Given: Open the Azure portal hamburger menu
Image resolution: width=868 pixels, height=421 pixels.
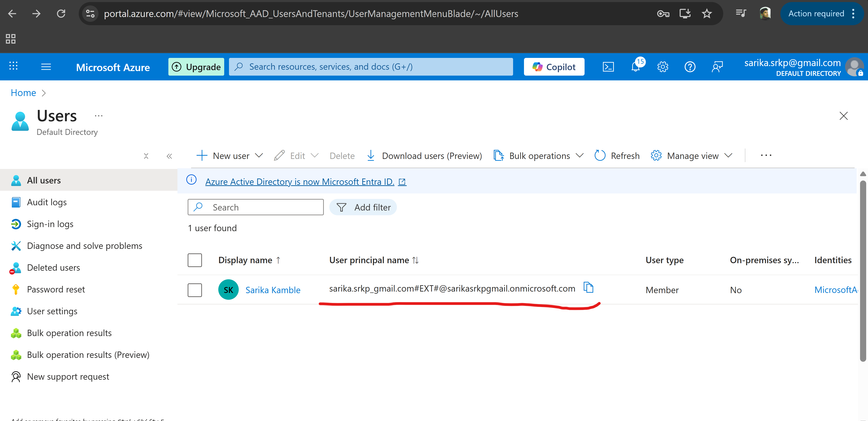Looking at the screenshot, I should 46,67.
